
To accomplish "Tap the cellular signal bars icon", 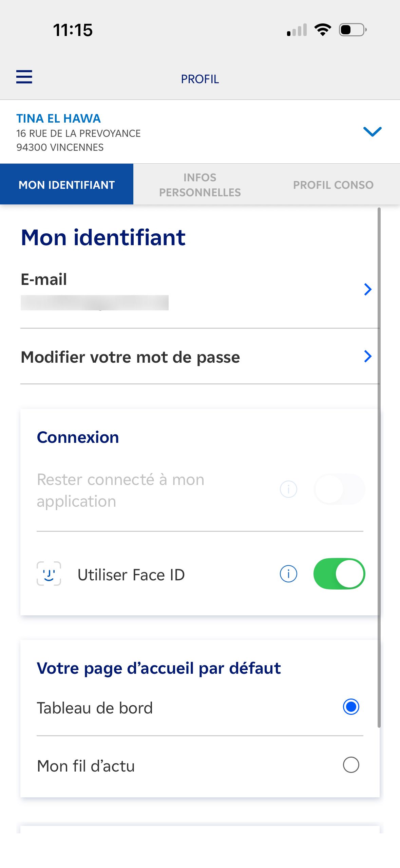I will pos(297,30).
